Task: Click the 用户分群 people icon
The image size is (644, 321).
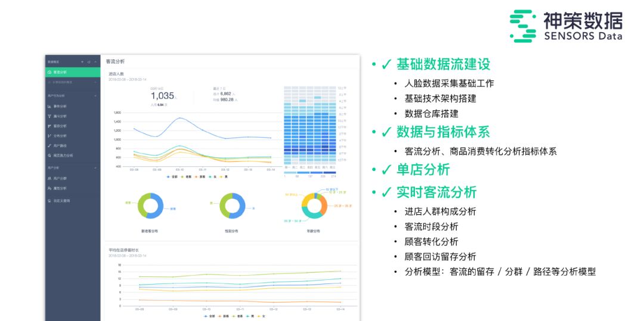Action: click(x=49, y=178)
